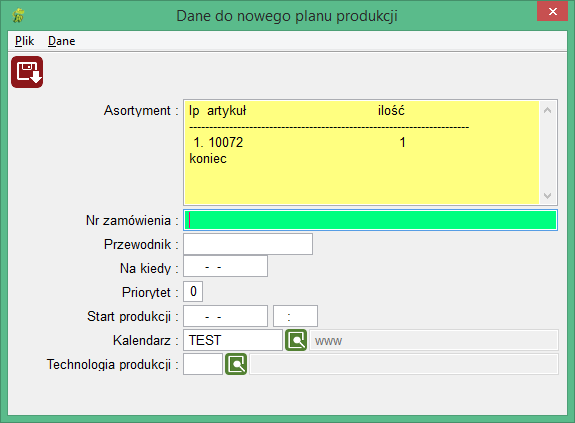Click the Start produkcji date field
This screenshot has width=575, height=423.
point(226,316)
